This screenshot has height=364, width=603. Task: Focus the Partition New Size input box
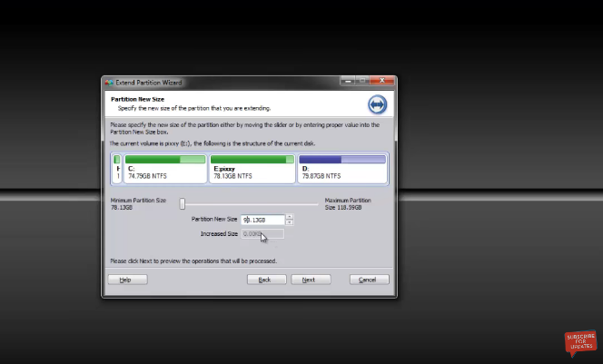tap(262, 220)
